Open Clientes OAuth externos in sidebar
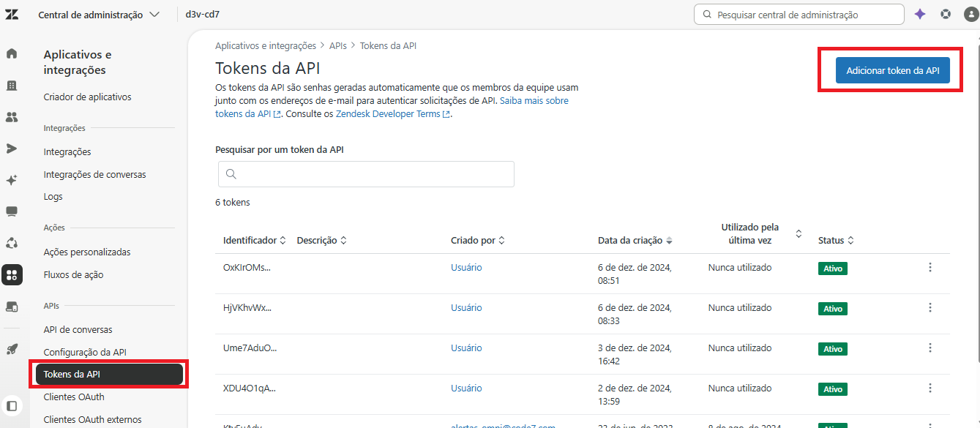The image size is (980, 428). (x=92, y=419)
